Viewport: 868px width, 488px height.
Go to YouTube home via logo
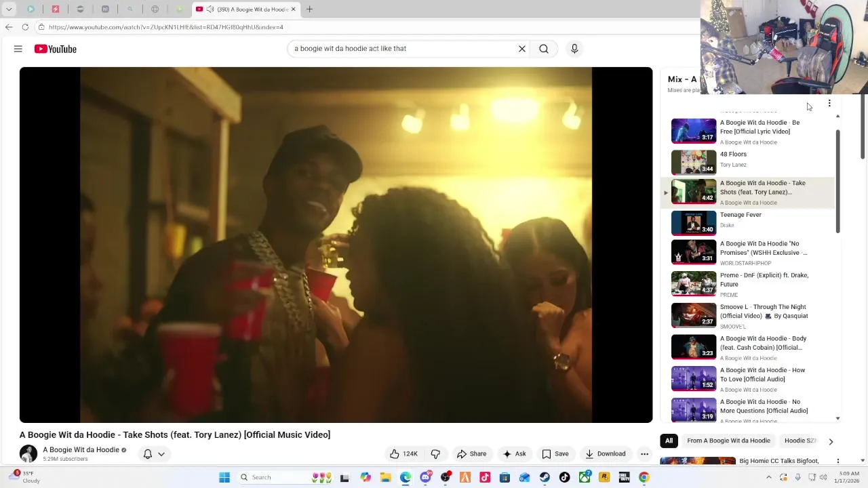pos(56,49)
